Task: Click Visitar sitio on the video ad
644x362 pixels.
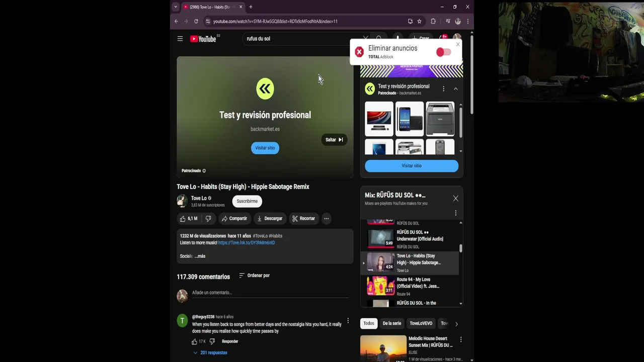Action: (265, 148)
